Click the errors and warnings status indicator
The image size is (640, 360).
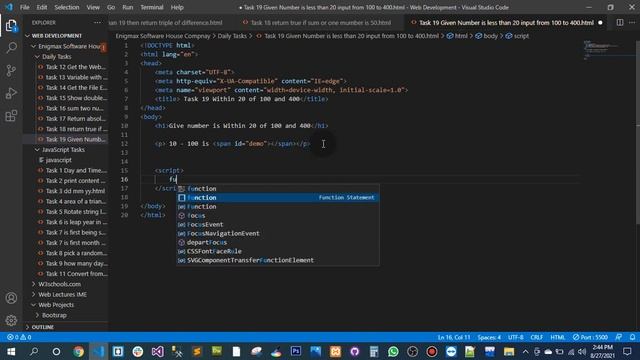[x=19, y=337]
